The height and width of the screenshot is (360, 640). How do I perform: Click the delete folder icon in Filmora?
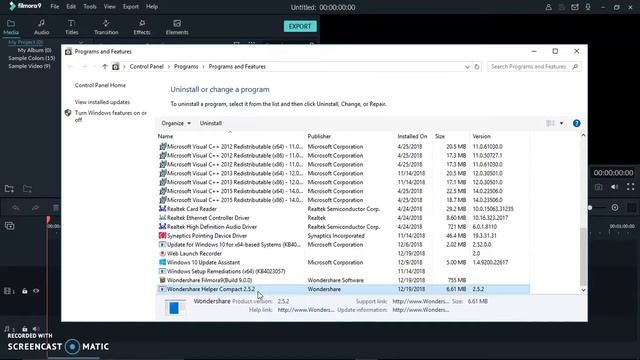point(27,189)
